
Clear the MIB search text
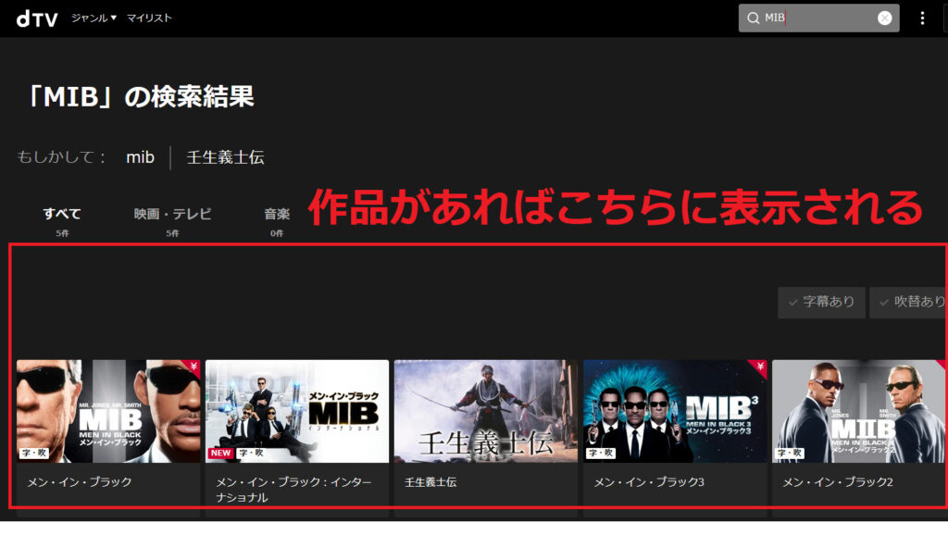(x=884, y=19)
